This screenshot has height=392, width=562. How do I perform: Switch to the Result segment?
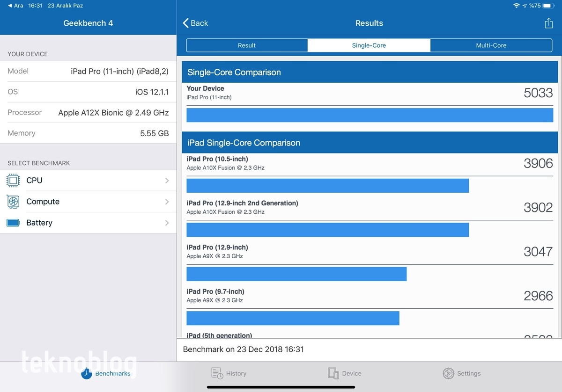coord(247,45)
